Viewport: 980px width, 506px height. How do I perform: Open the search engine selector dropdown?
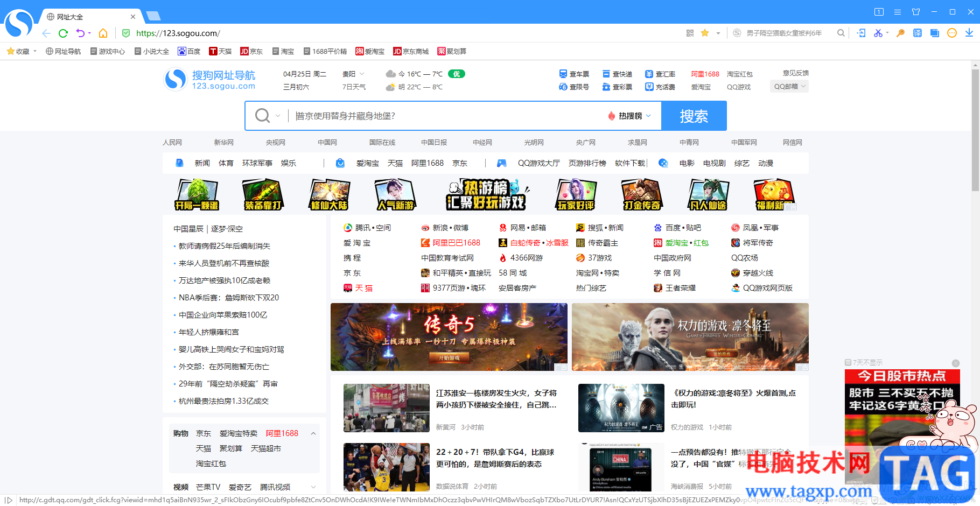tap(278, 116)
